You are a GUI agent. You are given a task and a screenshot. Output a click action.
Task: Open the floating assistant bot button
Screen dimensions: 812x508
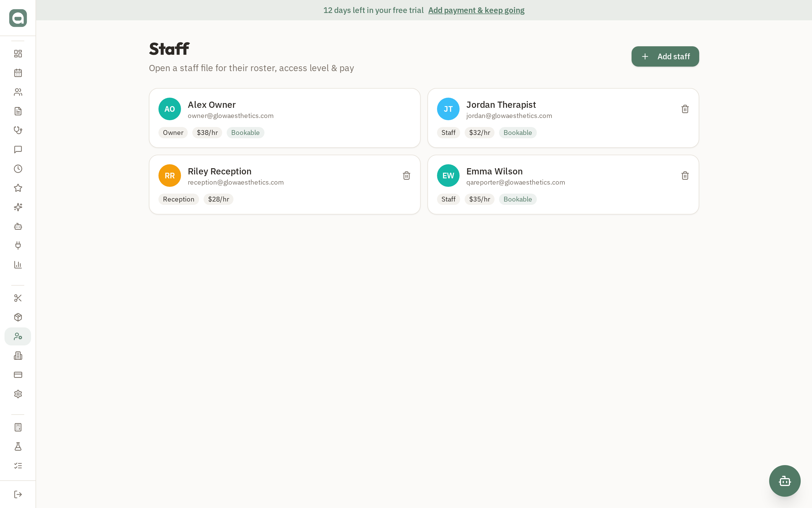(784, 481)
